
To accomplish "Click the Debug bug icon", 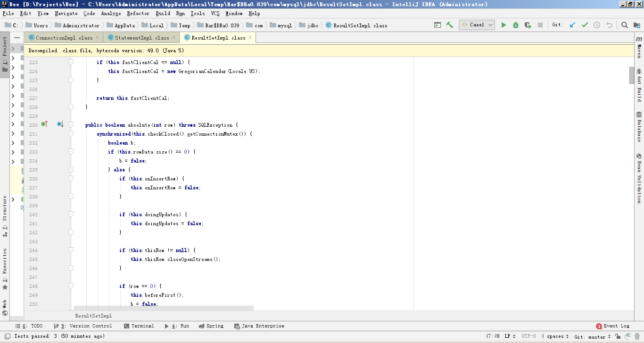I will point(516,25).
